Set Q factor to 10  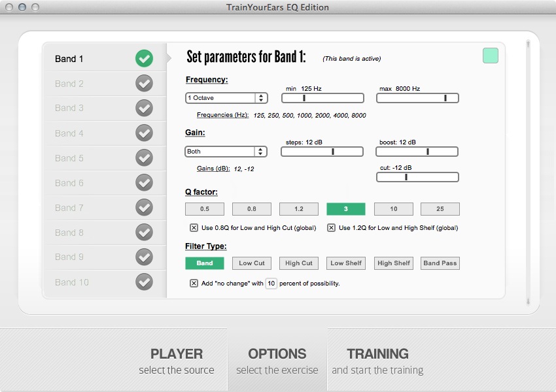point(394,209)
